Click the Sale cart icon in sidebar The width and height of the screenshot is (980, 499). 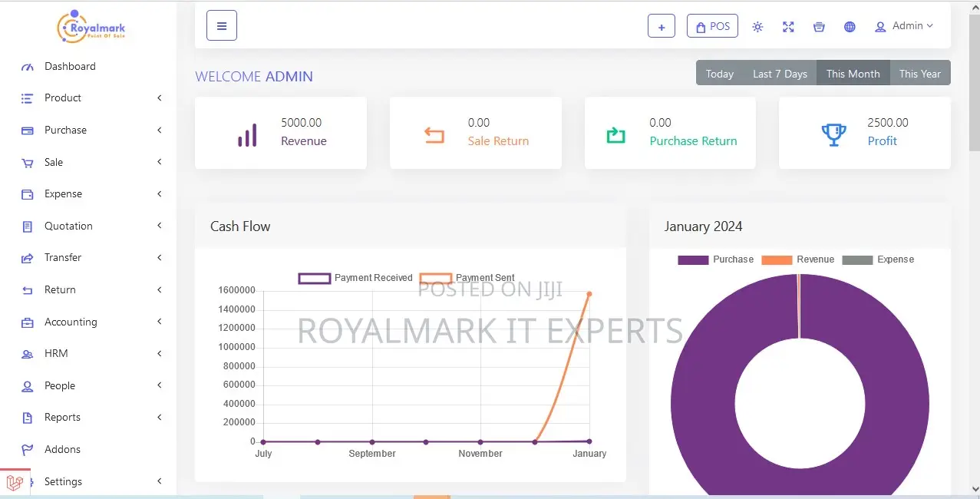click(28, 163)
